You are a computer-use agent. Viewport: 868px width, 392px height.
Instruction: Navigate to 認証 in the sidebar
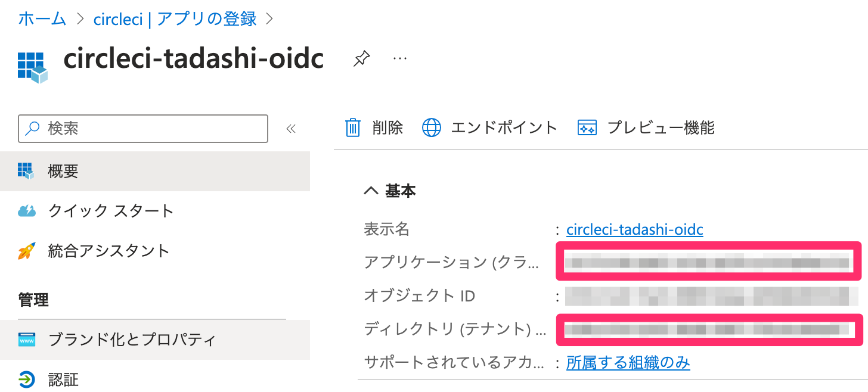(63, 379)
